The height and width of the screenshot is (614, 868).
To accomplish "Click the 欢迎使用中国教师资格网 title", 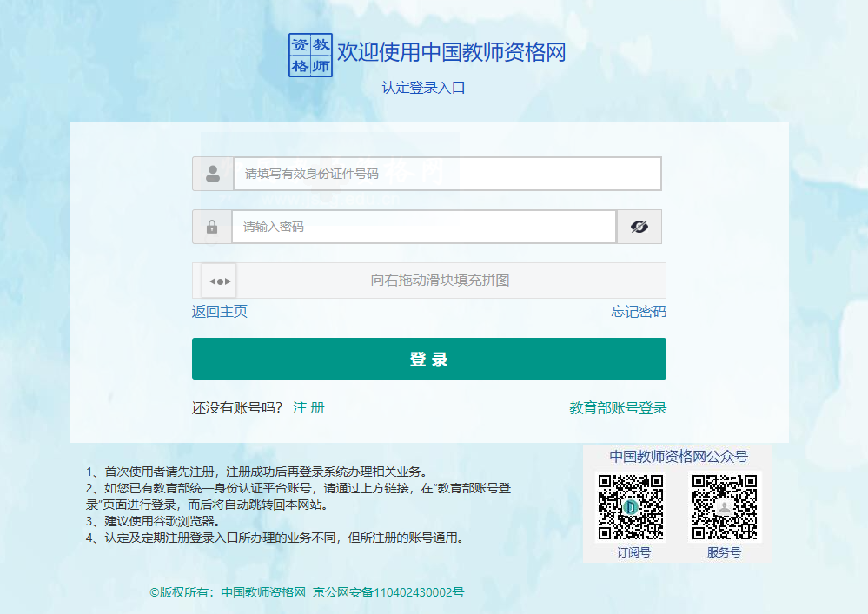I will [x=451, y=52].
